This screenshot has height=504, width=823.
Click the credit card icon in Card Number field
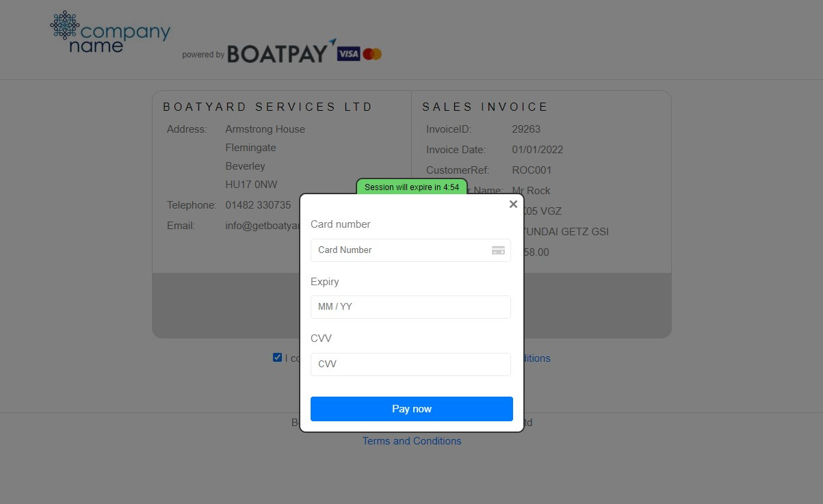[498, 250]
